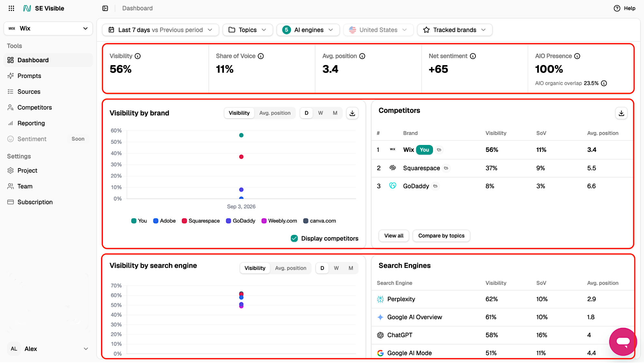Open Sources in the sidebar
644x363 pixels.
[x=48, y=92]
